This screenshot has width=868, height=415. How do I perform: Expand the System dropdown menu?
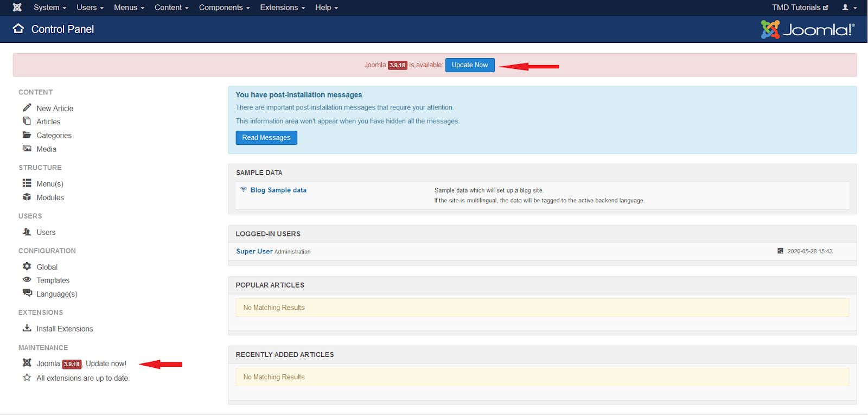click(x=49, y=8)
